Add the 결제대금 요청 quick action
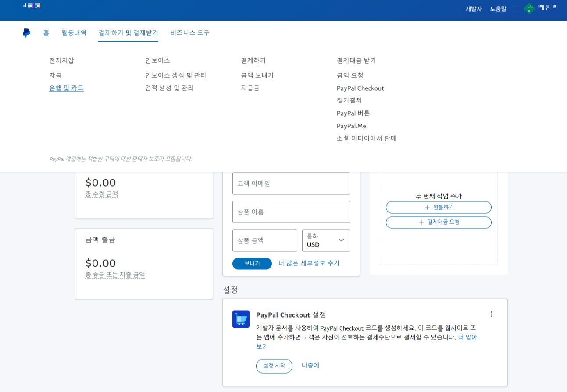Viewport: 567px width, 392px height. pyautogui.click(x=439, y=222)
